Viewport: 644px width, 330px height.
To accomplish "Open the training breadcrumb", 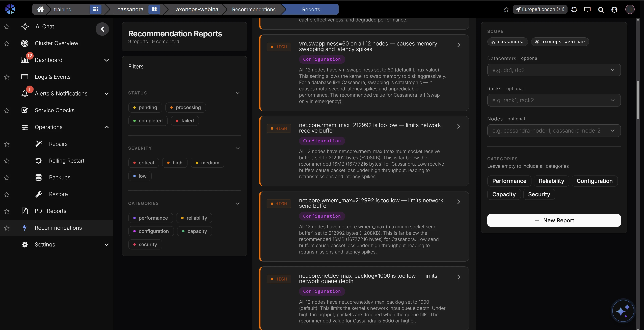I will pyautogui.click(x=63, y=10).
